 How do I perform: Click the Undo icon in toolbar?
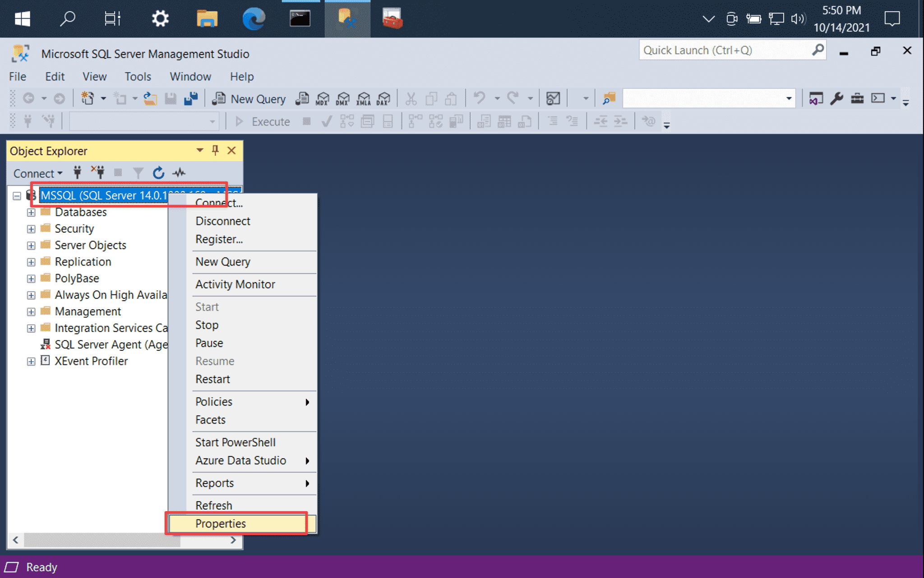pyautogui.click(x=479, y=98)
